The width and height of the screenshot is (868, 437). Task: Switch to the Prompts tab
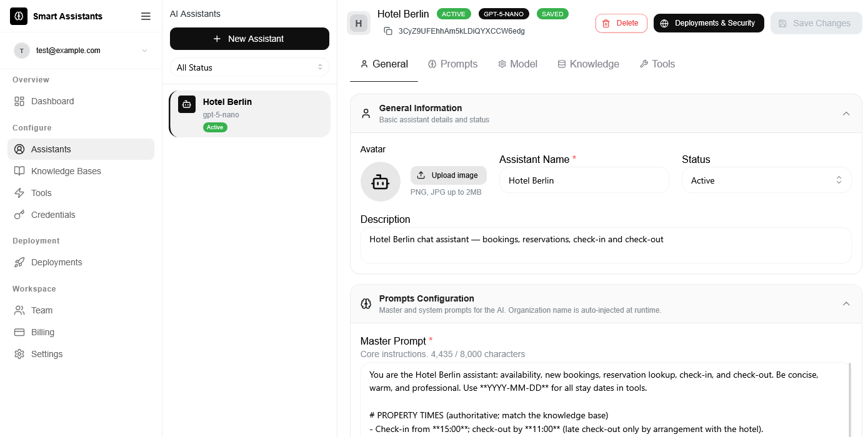pos(452,64)
